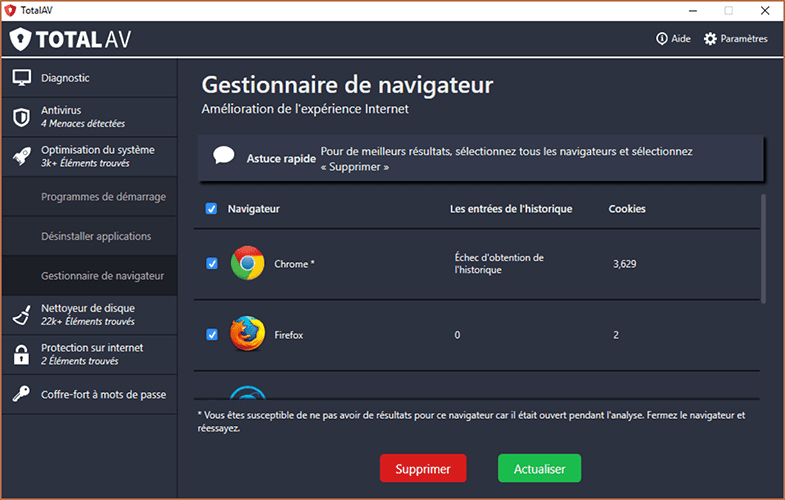This screenshot has height=500, width=785.
Task: Click the Chrome * browser name
Action: point(294,264)
